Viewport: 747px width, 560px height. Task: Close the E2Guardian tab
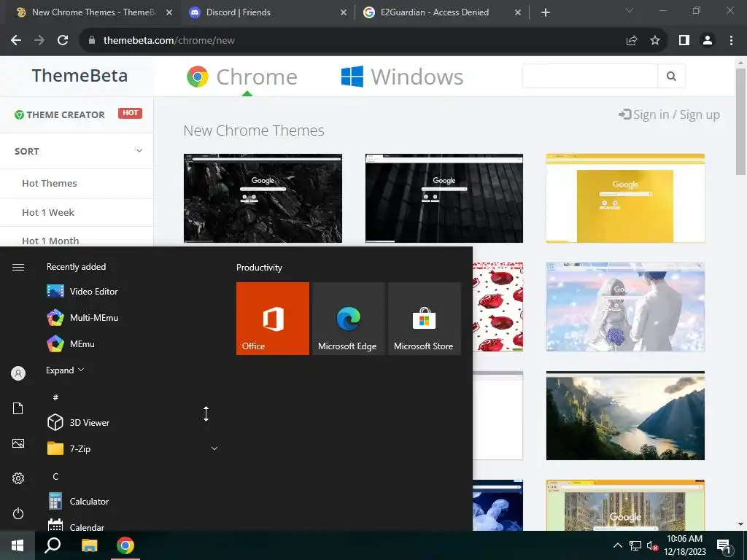518,13
